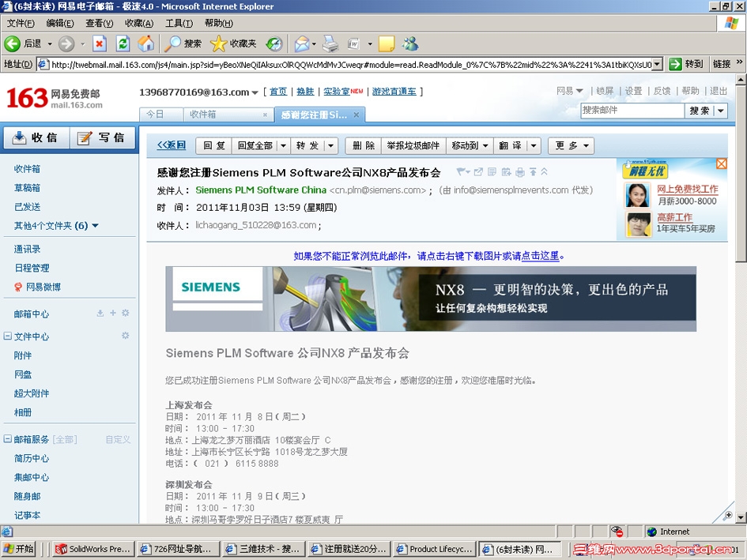Collapse the email header double chevron
Image resolution: width=747 pixels, height=560 pixels.
[544, 171]
